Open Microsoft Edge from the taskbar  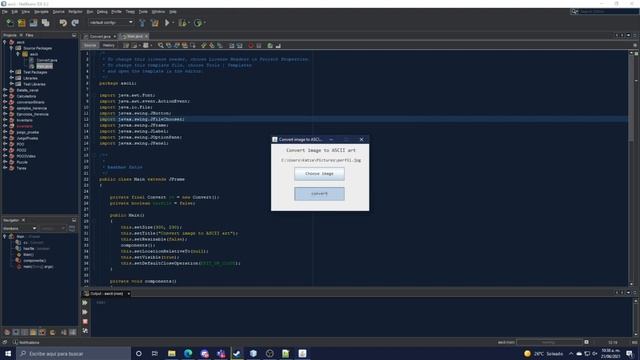[188, 353]
